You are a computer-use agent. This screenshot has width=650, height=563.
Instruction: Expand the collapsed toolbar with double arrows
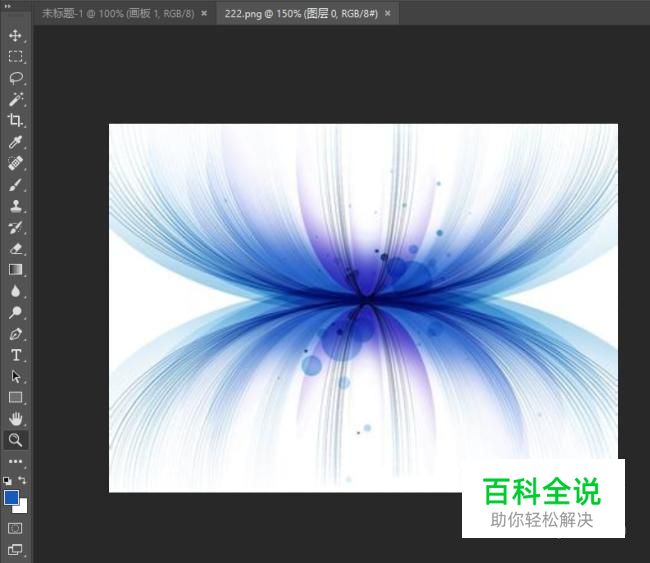point(7,6)
